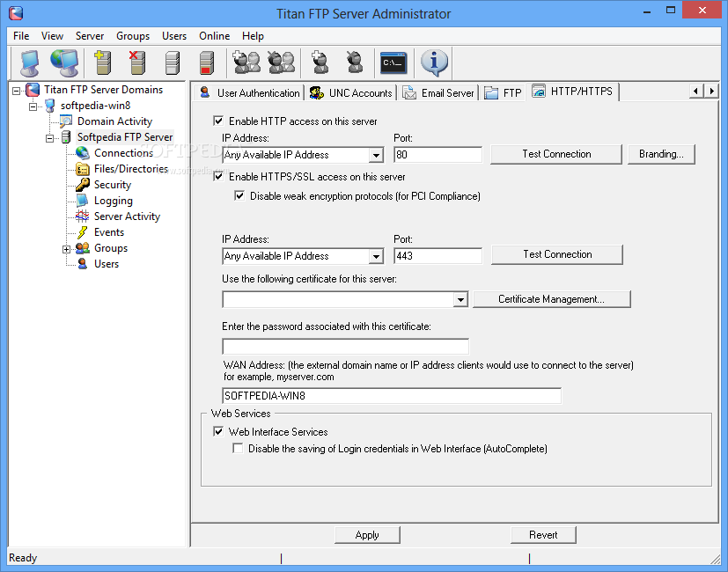Click the Revert button
Screen dimensions: 728x572
tap(543, 535)
